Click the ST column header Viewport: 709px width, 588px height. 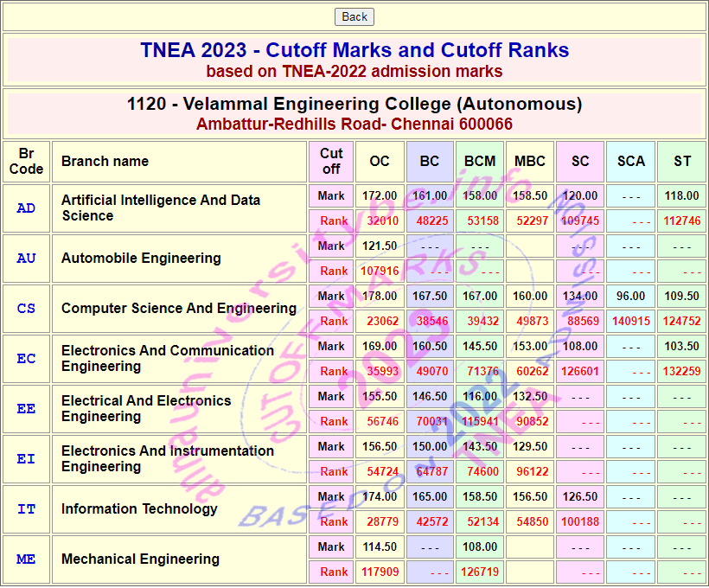click(681, 162)
